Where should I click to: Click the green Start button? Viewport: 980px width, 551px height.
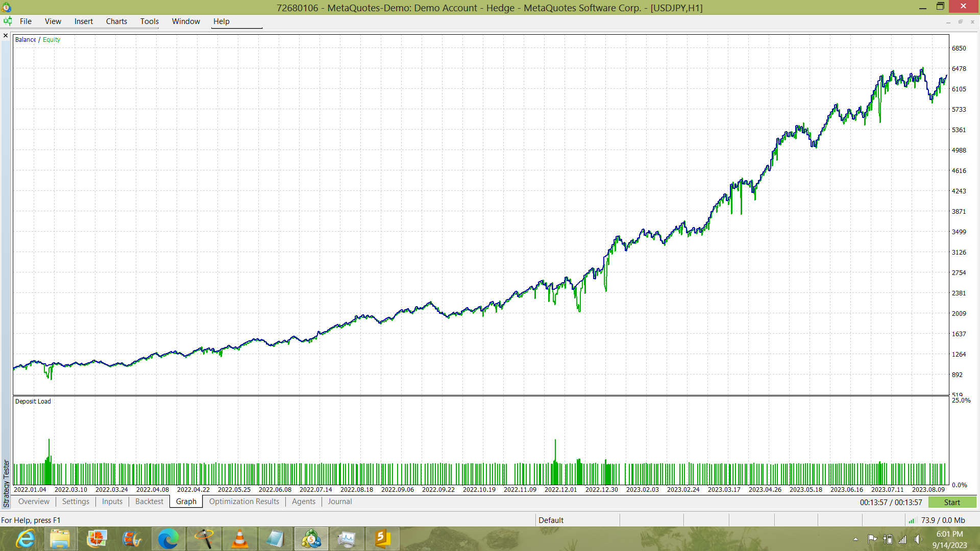coord(952,503)
